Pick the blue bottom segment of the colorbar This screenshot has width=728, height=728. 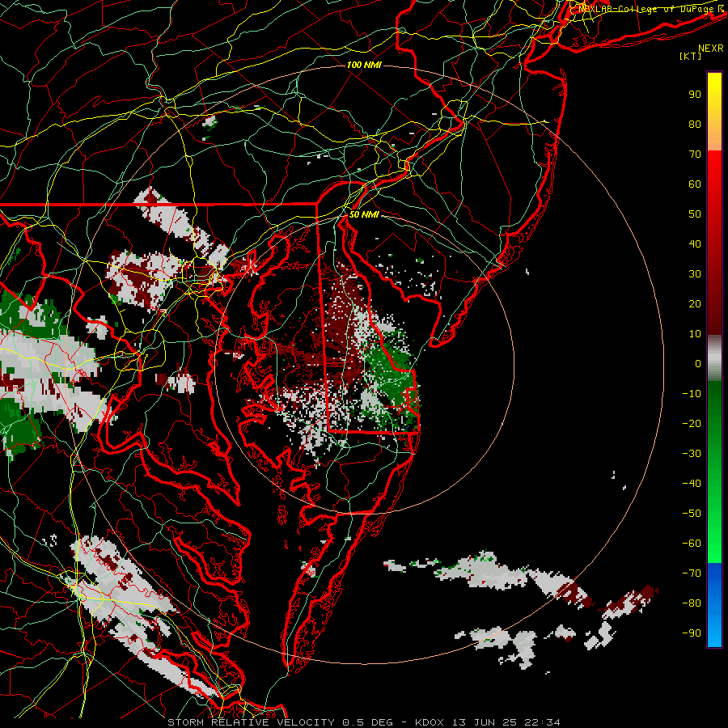point(714,605)
